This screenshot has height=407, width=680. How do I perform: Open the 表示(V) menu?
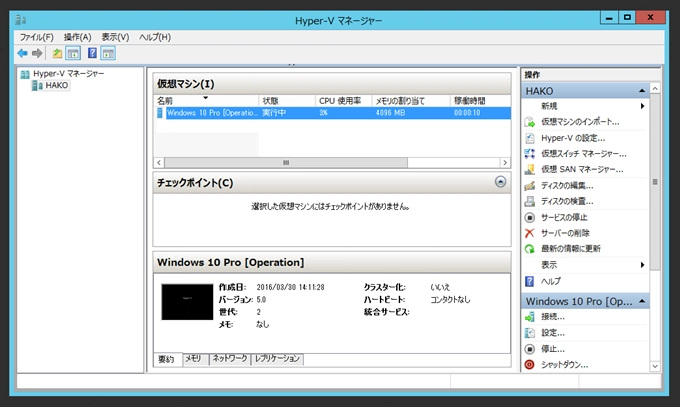click(x=115, y=37)
